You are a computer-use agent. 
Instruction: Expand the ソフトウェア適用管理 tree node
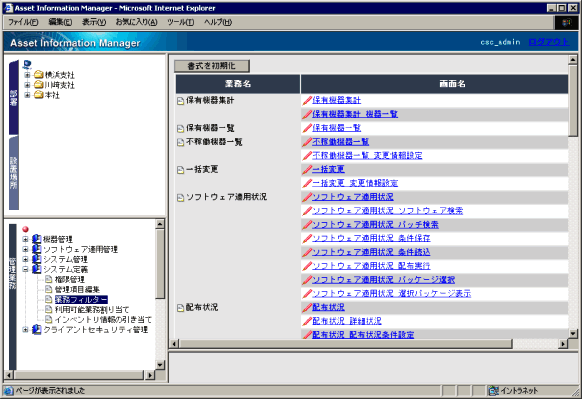(25, 249)
